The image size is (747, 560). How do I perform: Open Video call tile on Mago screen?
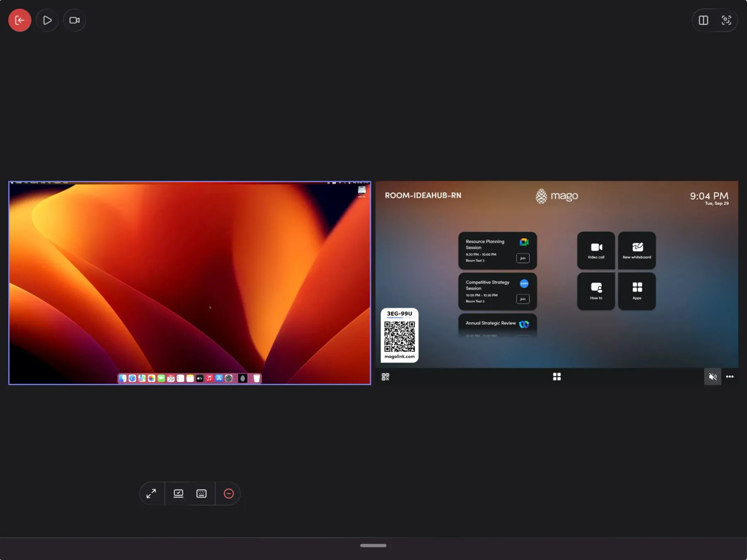point(596,251)
